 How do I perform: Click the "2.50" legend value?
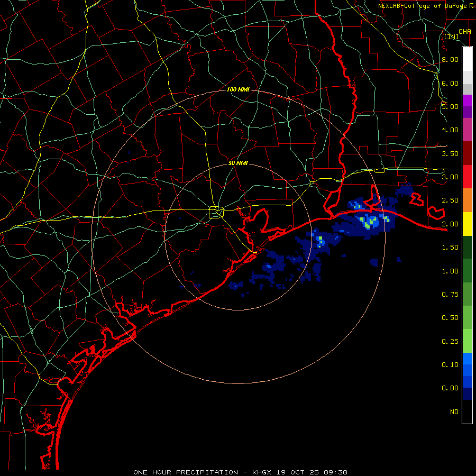tap(450, 200)
